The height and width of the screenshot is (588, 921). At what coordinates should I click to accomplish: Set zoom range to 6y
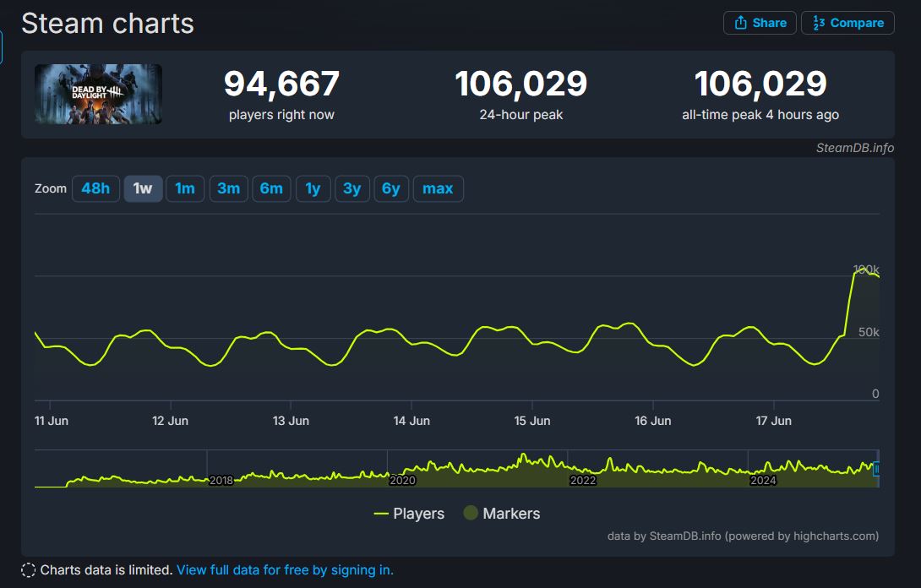point(390,188)
